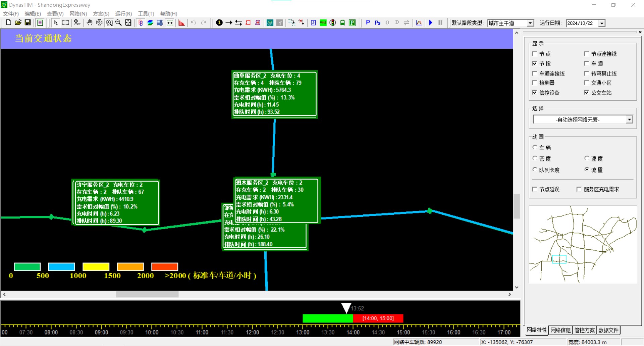Click the traffic signal light icon
Screen dimensions: 644x346
(x=333, y=23)
